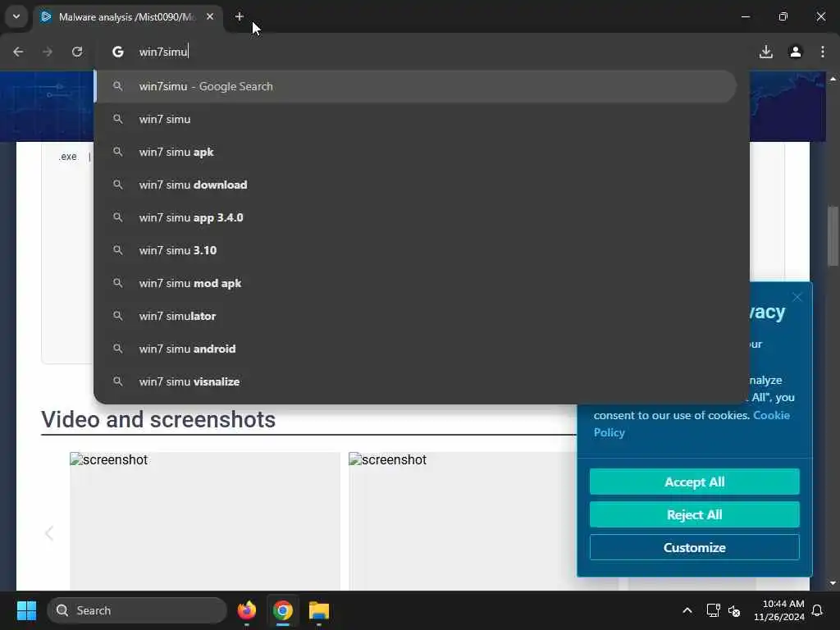Minimize the Chrome window
This screenshot has height=630, width=840.
(x=746, y=16)
